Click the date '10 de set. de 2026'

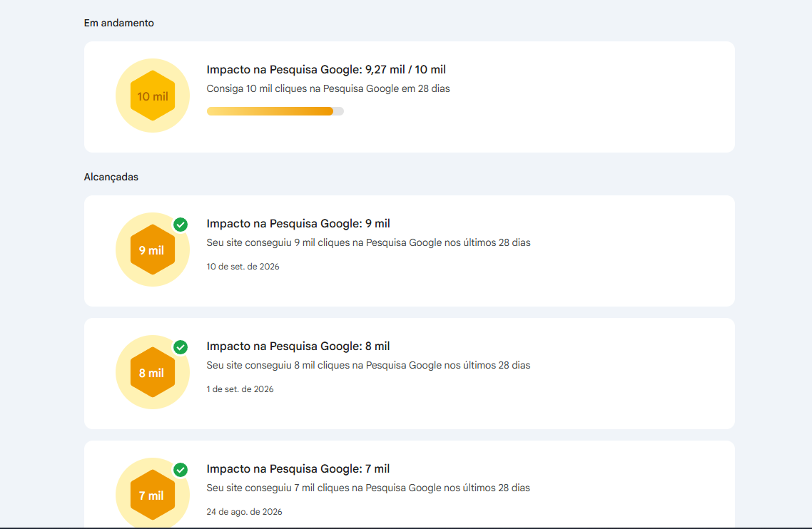[243, 267]
